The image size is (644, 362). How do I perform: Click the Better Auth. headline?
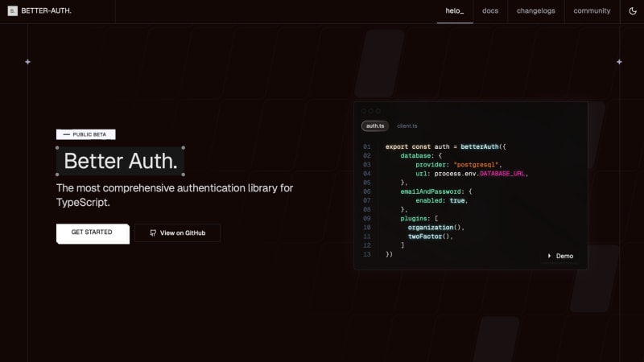[121, 162]
